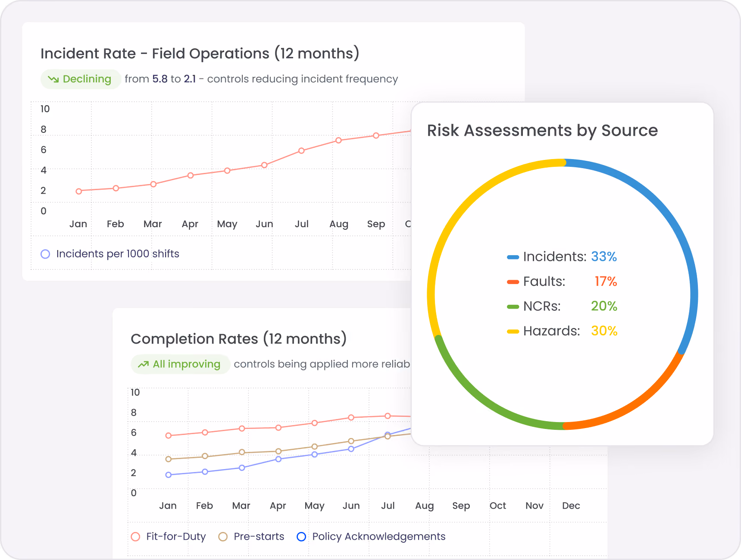Click the Fit-for-Duty data point for Jul
Viewport: 741px width, 560px height.
388,416
